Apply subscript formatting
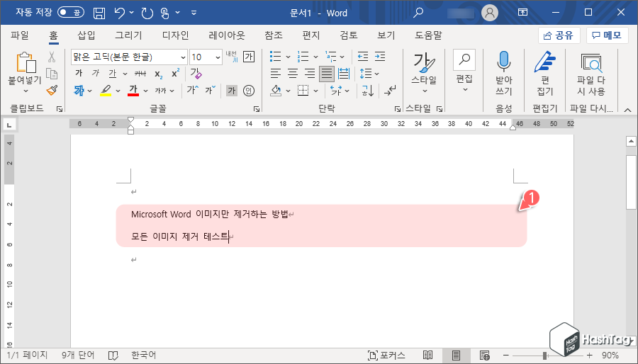Viewport: 638px width, 364px height. (x=159, y=74)
